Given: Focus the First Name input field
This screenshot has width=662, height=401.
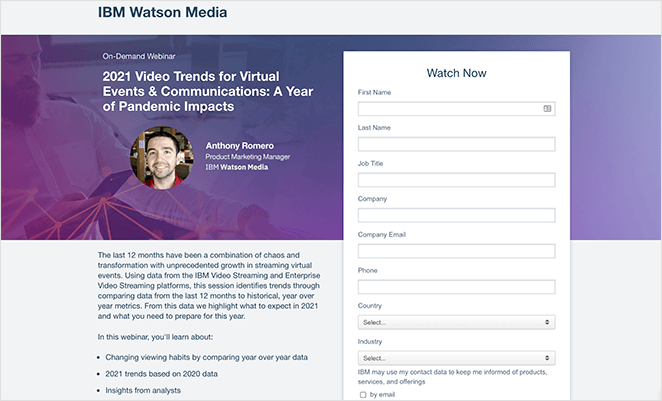Looking at the screenshot, I should tap(456, 109).
